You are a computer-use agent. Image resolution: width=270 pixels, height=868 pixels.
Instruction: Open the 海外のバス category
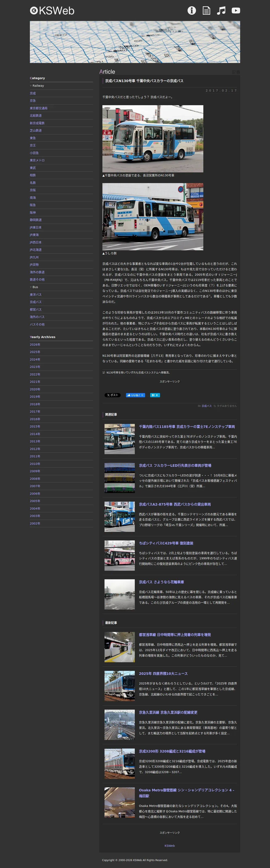point(37,317)
